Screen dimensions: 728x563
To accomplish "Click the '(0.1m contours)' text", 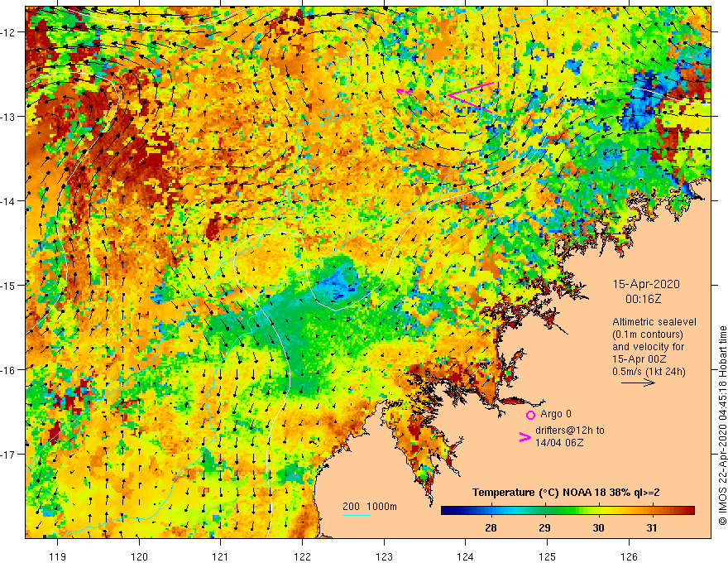I will 647,334.
